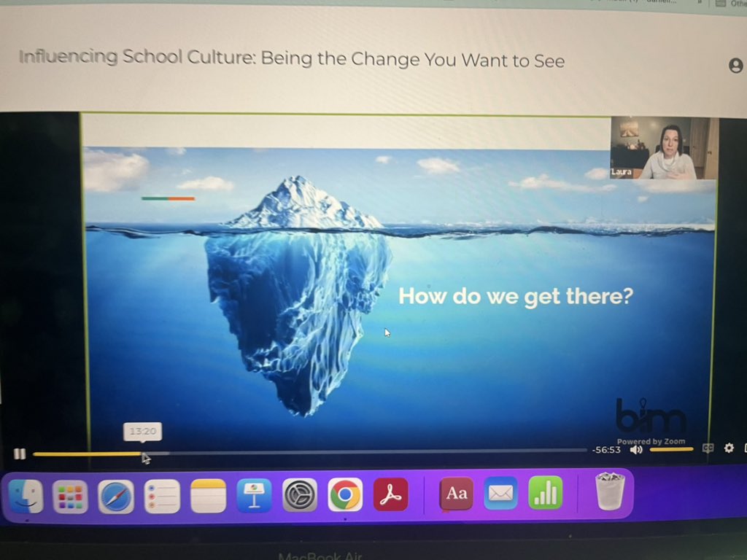The height and width of the screenshot is (560, 747).
Task: Launch Keynote from the Dock
Action: (x=254, y=495)
